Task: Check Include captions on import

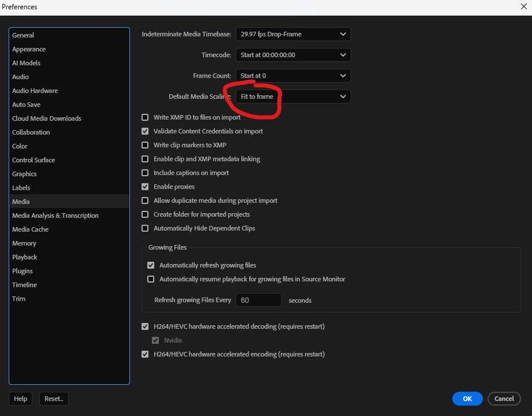Action: click(145, 173)
